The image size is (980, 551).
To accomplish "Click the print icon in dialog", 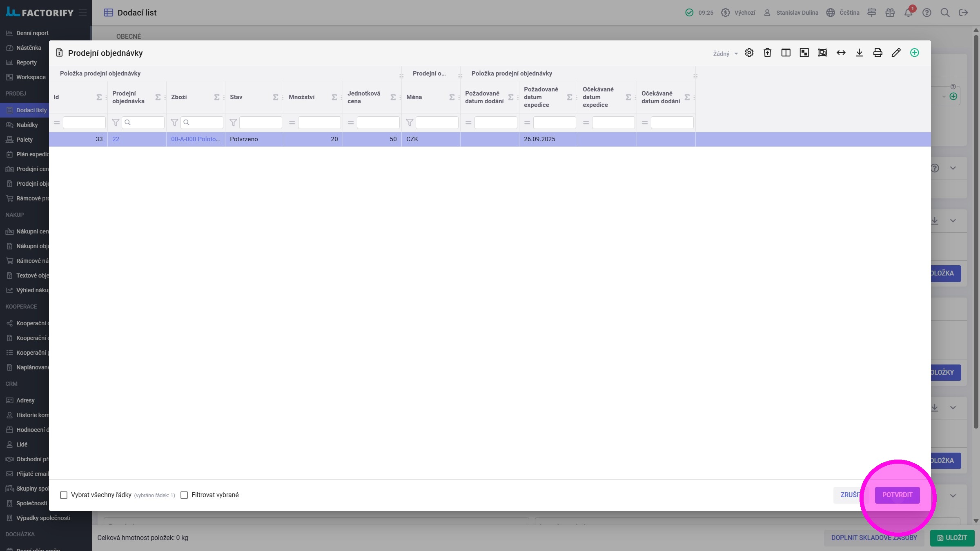I will [878, 53].
